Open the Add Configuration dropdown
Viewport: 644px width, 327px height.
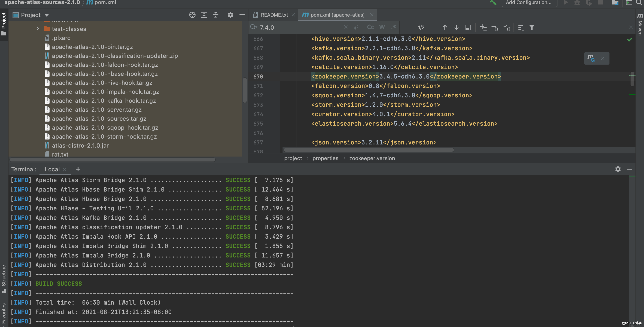tap(529, 3)
